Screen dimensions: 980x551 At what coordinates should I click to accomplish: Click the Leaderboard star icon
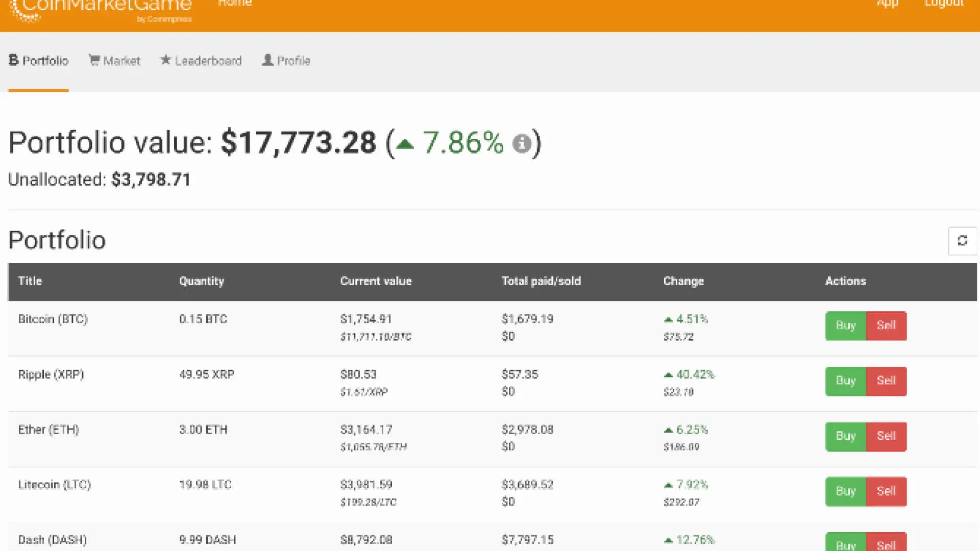pyautogui.click(x=165, y=60)
